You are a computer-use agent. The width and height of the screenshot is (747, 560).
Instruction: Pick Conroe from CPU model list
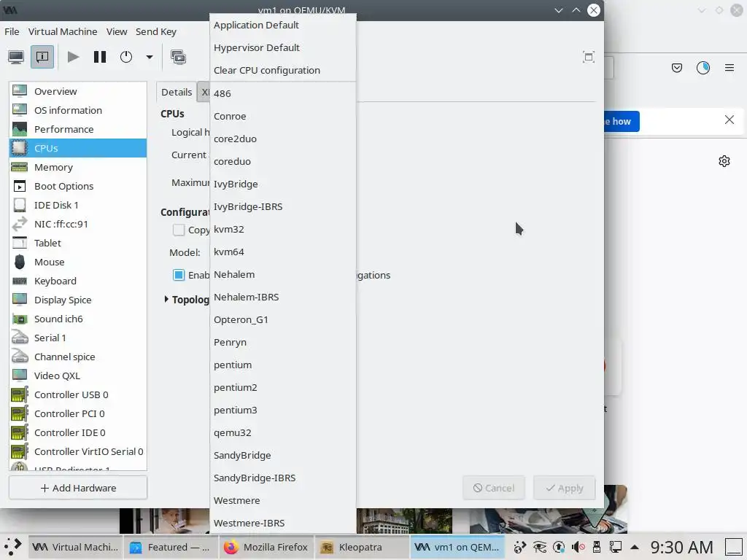pos(282,116)
